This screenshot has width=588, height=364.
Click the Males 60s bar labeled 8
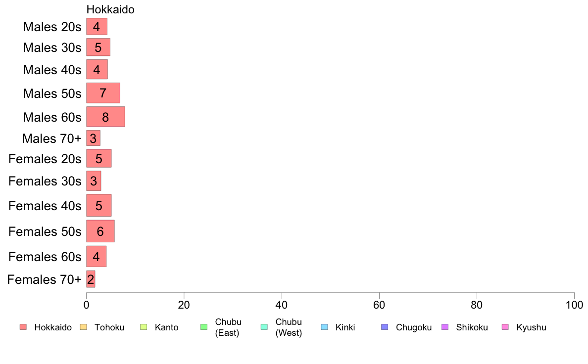tap(105, 117)
